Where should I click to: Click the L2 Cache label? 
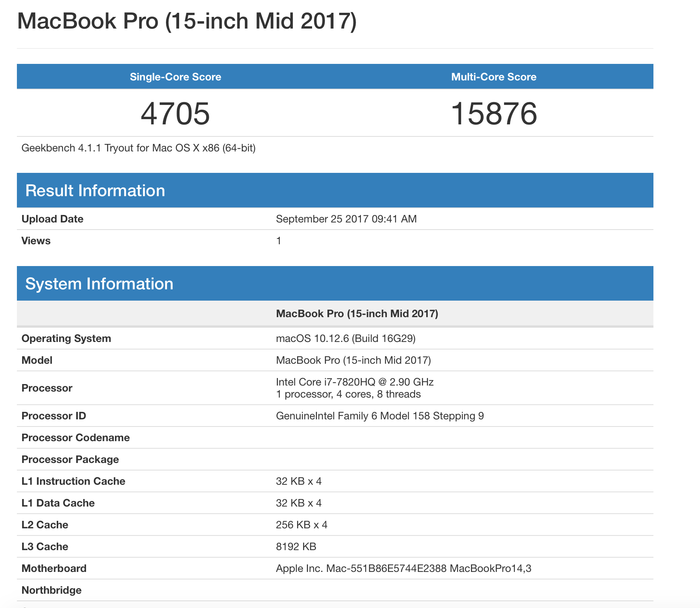coord(45,525)
